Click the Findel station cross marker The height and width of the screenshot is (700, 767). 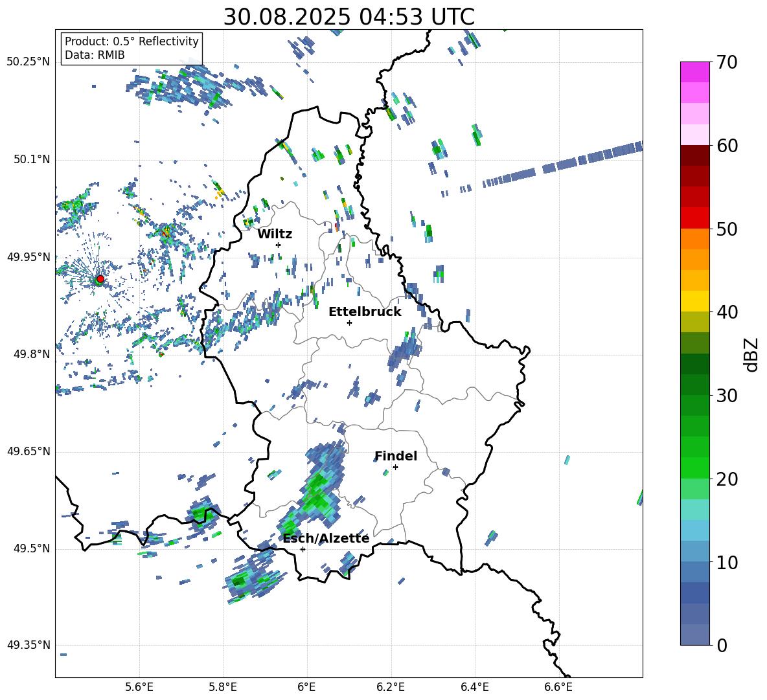click(395, 468)
